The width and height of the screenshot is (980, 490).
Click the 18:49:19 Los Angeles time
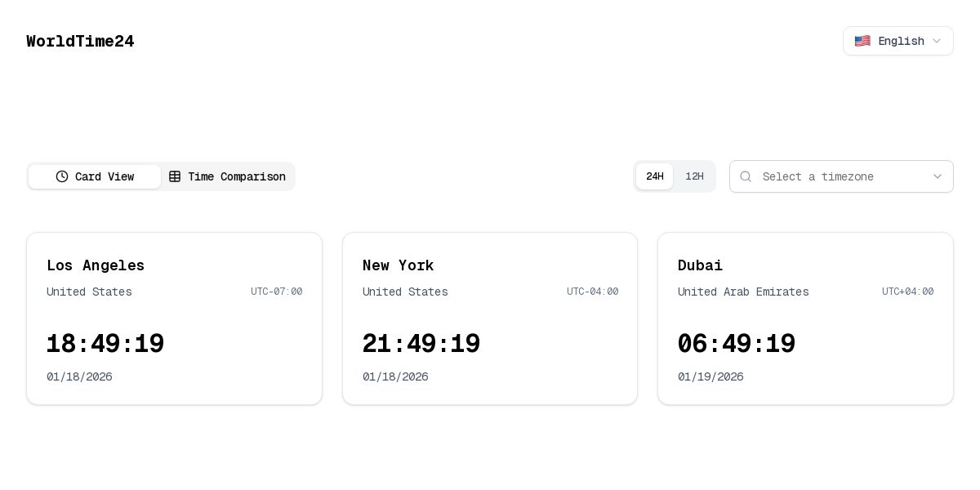tap(105, 344)
